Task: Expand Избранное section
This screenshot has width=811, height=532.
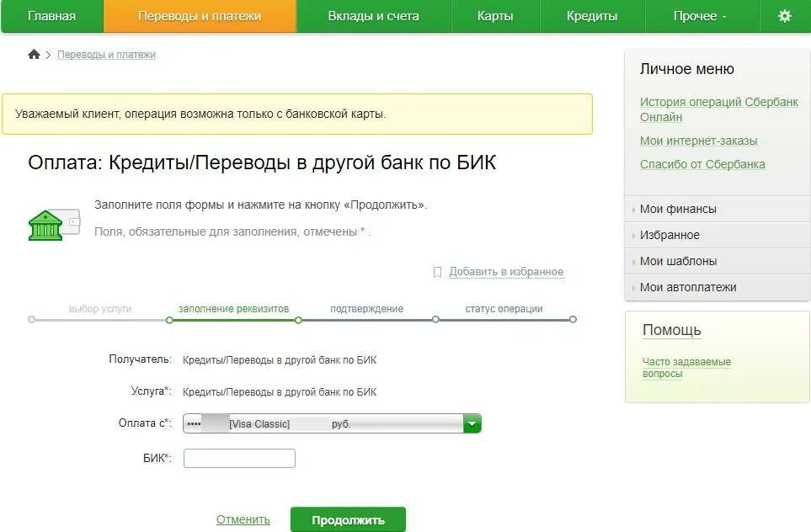Action: 717,235
